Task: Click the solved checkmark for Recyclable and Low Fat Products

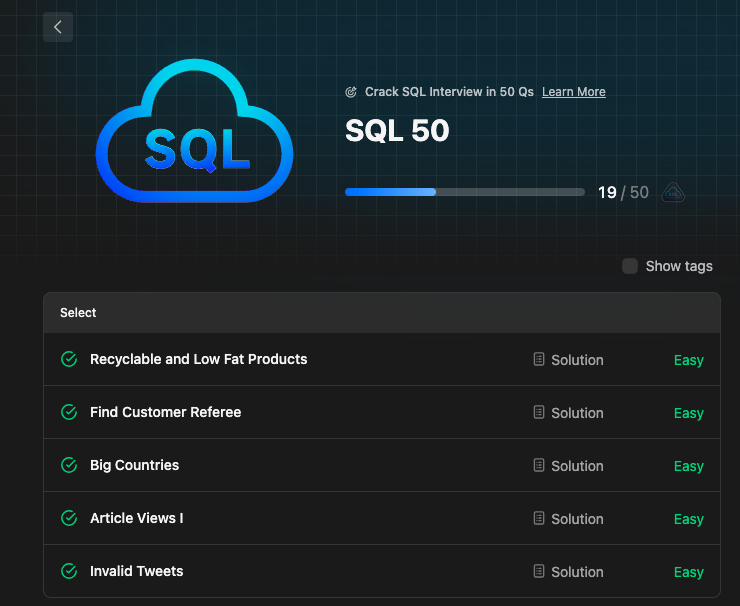Action: pyautogui.click(x=69, y=359)
